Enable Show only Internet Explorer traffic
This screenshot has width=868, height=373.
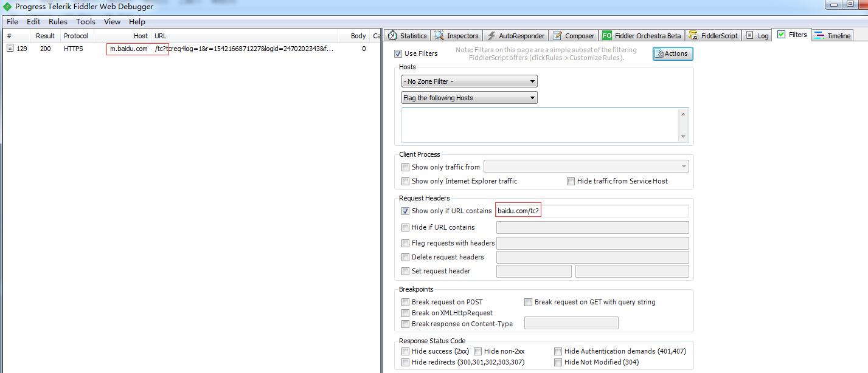405,181
